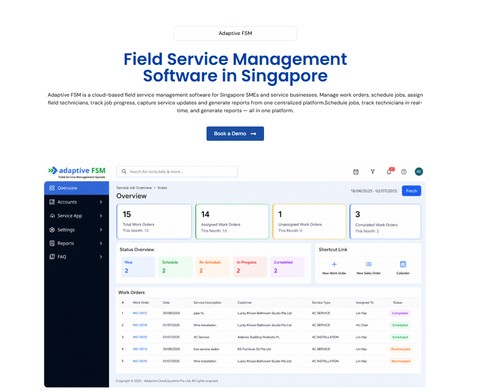Open the date range field beside Fetch
This screenshot has height=391, width=500.
pyautogui.click(x=374, y=191)
